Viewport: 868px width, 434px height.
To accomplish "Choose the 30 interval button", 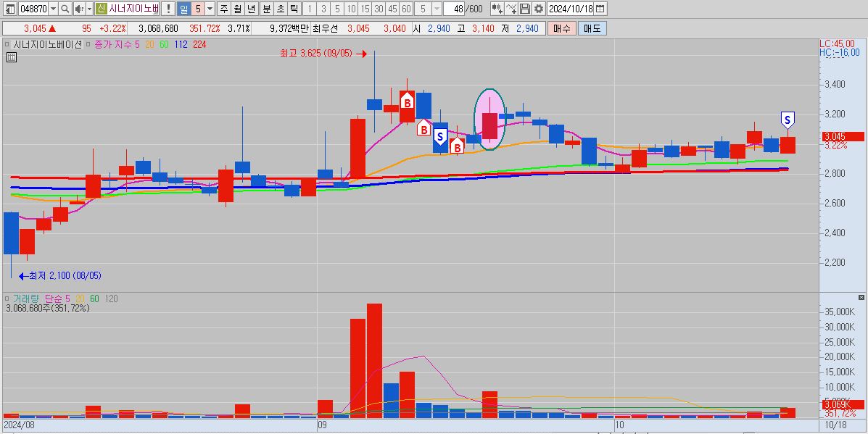I will (379, 9).
